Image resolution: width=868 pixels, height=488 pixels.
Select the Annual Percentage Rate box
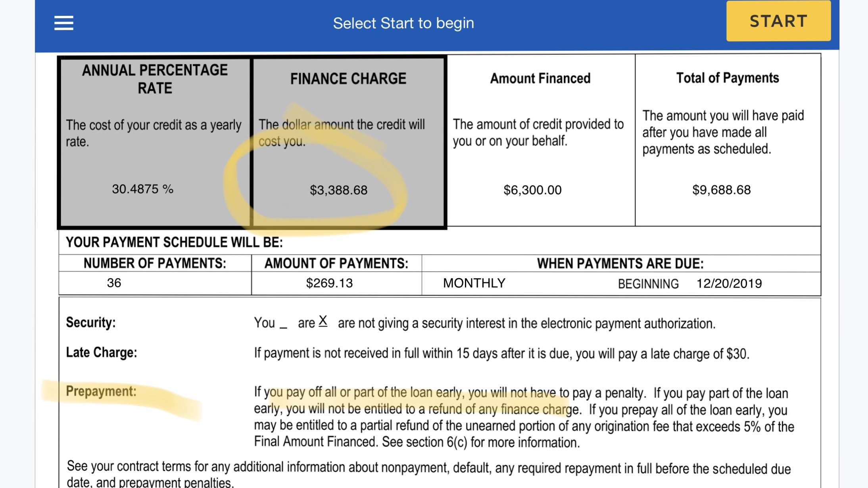click(x=155, y=142)
